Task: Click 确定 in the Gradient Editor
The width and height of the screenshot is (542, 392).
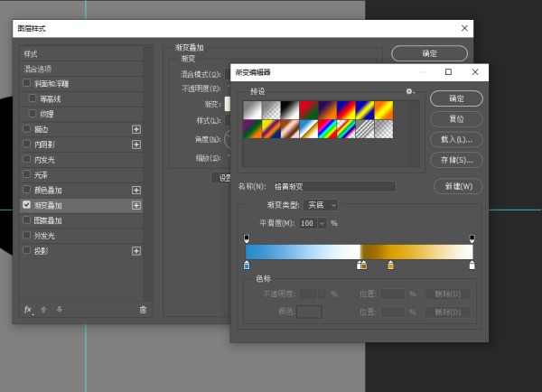Action: coord(456,98)
